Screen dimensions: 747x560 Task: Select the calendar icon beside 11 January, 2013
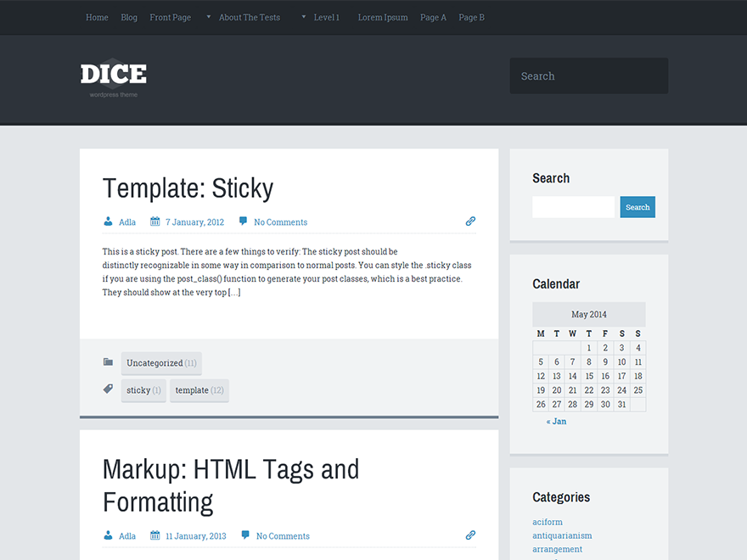tap(154, 535)
